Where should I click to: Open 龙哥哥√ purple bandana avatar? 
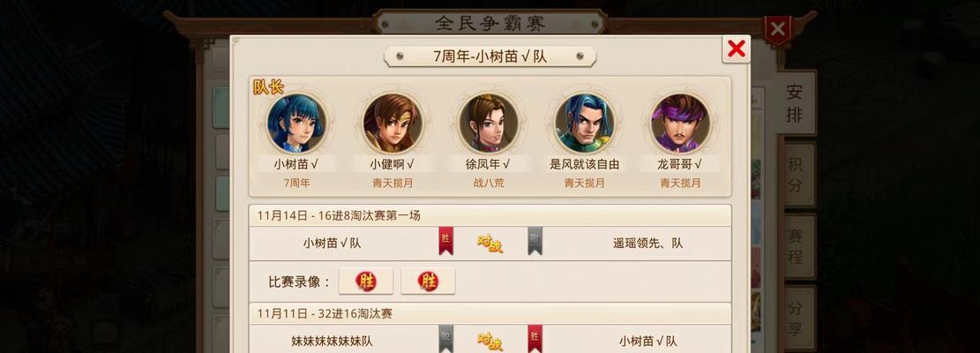coord(680,123)
